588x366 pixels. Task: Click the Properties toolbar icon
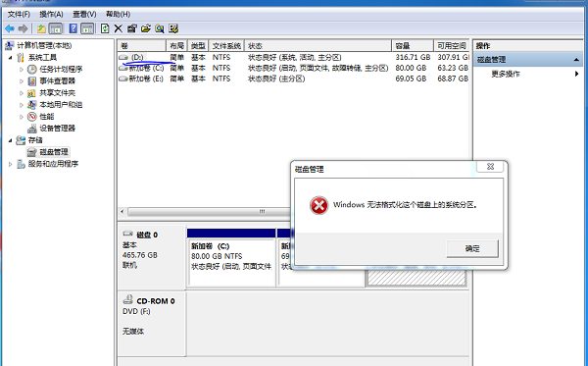coord(131,28)
